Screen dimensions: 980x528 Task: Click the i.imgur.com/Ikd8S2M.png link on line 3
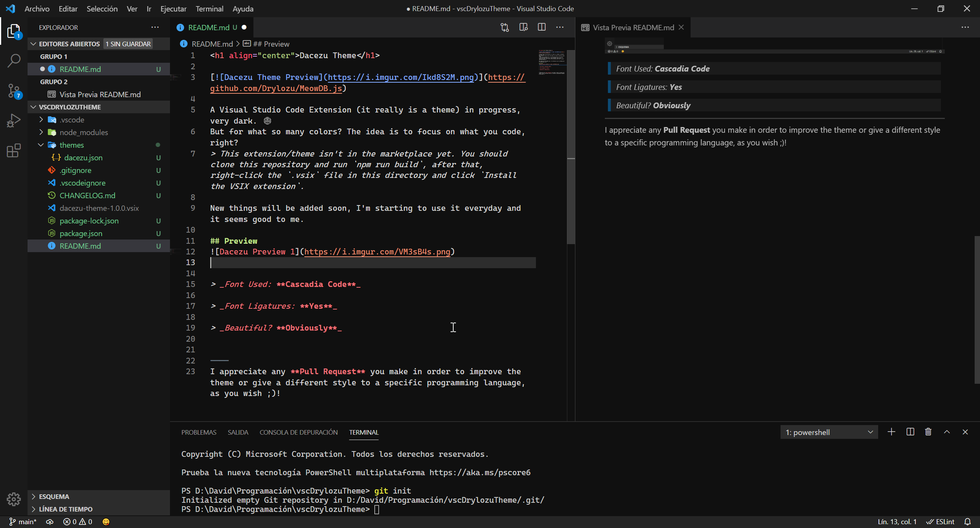tap(401, 77)
